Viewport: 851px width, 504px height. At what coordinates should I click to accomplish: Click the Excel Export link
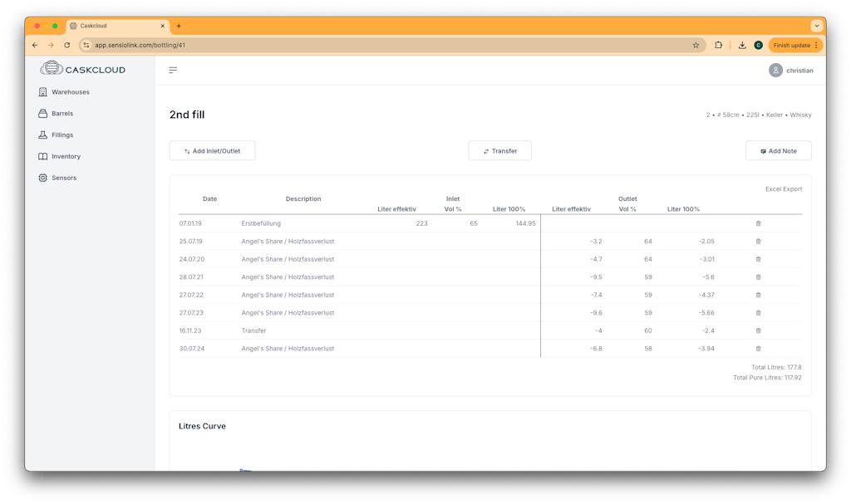pyautogui.click(x=784, y=189)
